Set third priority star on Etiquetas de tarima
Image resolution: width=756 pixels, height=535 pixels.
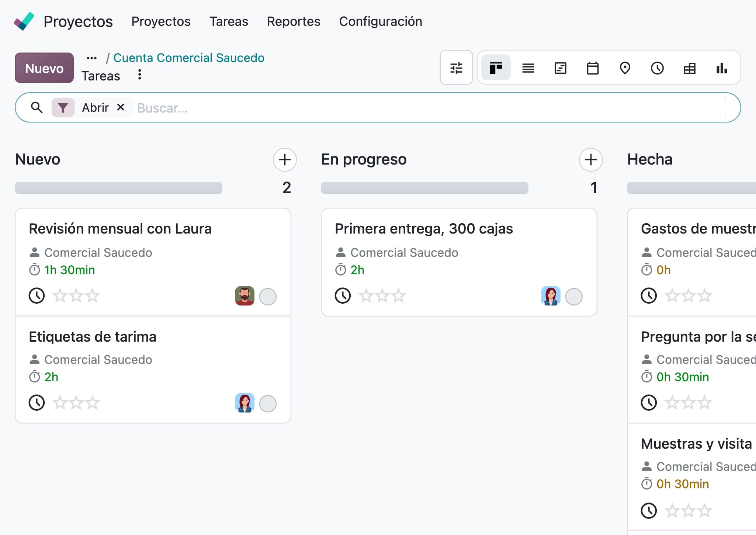point(93,403)
